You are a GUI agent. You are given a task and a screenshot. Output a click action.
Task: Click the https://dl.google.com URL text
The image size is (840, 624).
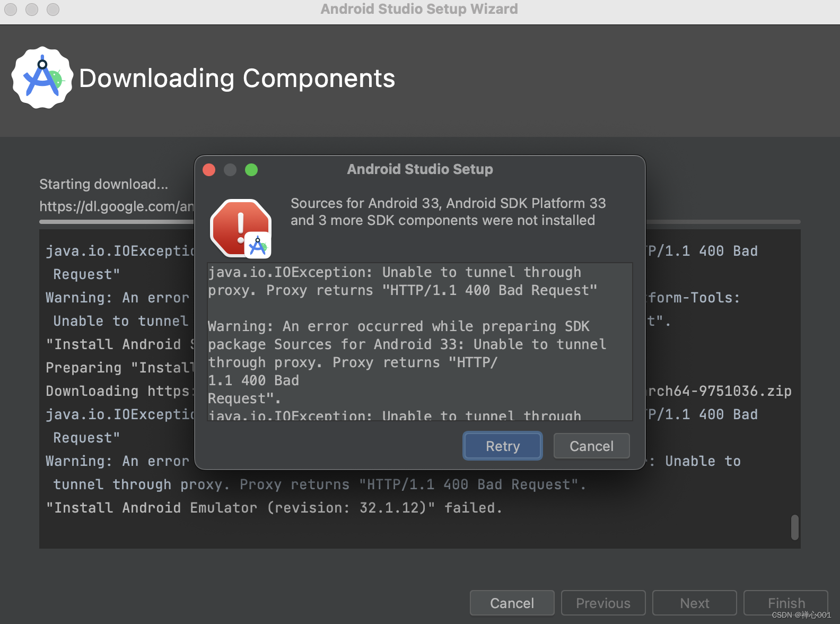tap(117, 206)
